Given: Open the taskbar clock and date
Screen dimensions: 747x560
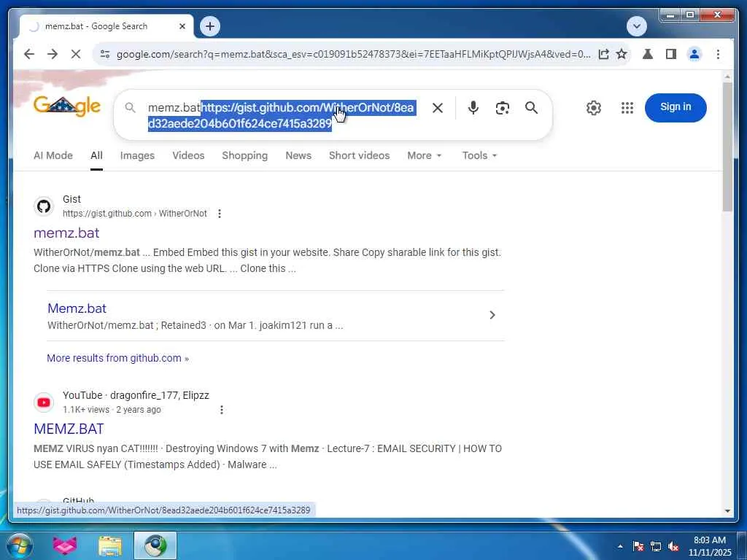Looking at the screenshot, I should tap(709, 546).
